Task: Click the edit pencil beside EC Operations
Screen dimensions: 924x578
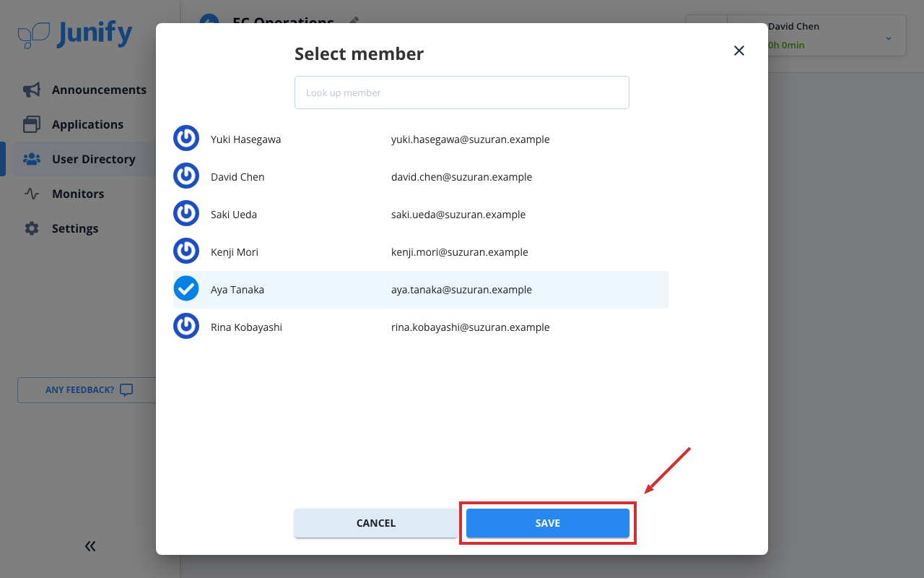Action: coord(354,22)
